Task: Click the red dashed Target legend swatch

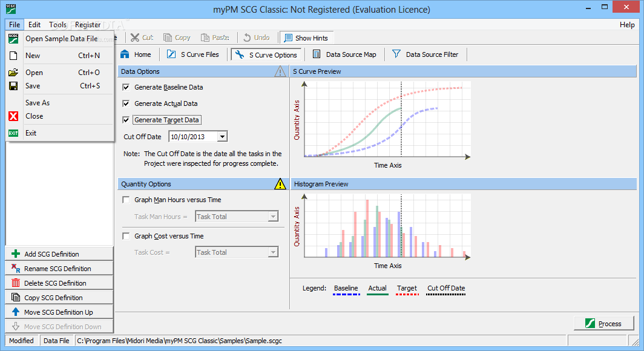Action: point(407,294)
